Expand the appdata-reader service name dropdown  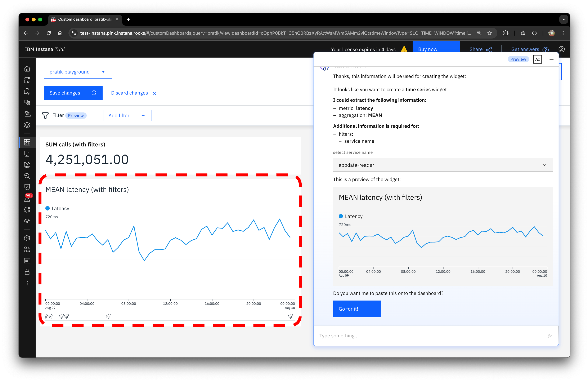pyautogui.click(x=443, y=165)
